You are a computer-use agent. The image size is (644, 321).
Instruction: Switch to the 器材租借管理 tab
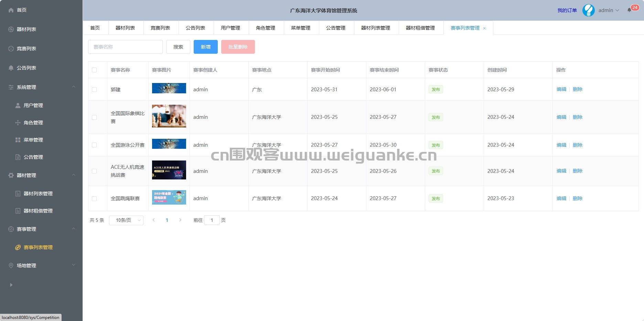(421, 28)
